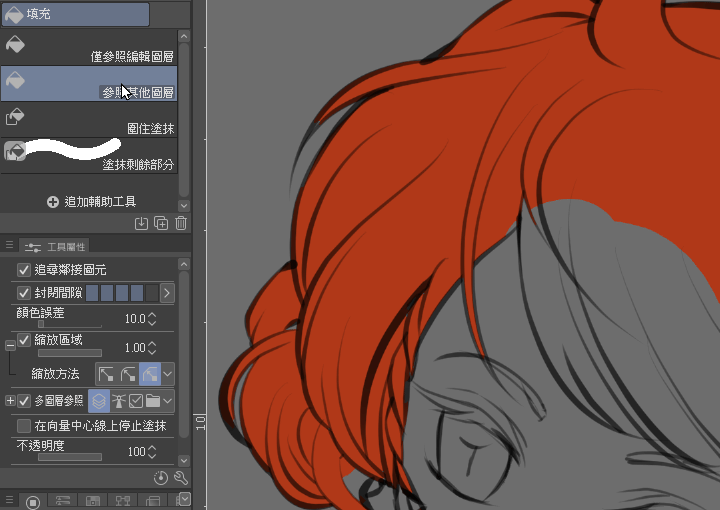Toggle the 多圖層參照 checkbox
Screen dimensions: 720x510
click(x=24, y=401)
